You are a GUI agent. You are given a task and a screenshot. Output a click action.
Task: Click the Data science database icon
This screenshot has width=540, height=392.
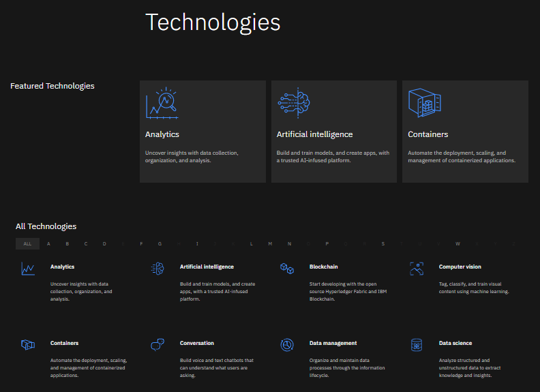coord(417,345)
